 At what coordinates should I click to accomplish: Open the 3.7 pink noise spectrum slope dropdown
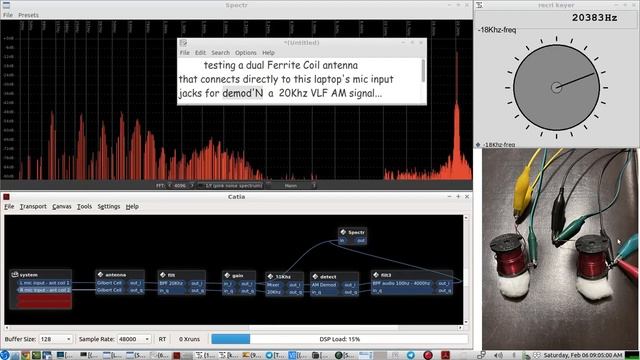(231, 186)
